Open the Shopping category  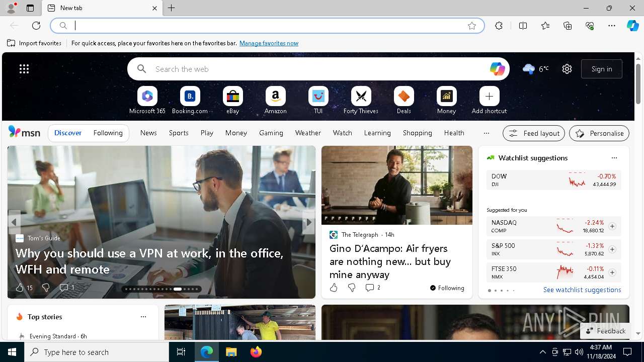(418, 133)
